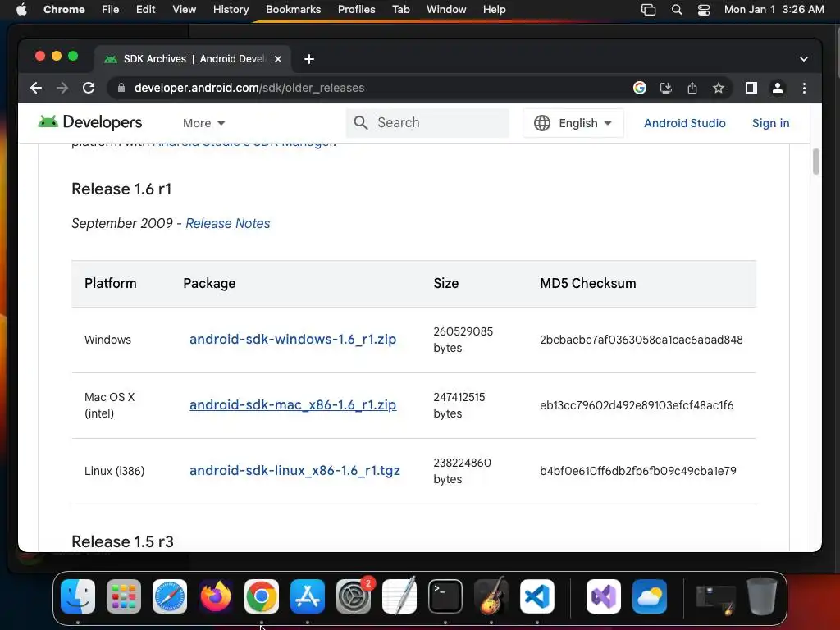Viewport: 840px width, 630px height.
Task: Open the Chrome menu in menu bar
Action: [64, 10]
